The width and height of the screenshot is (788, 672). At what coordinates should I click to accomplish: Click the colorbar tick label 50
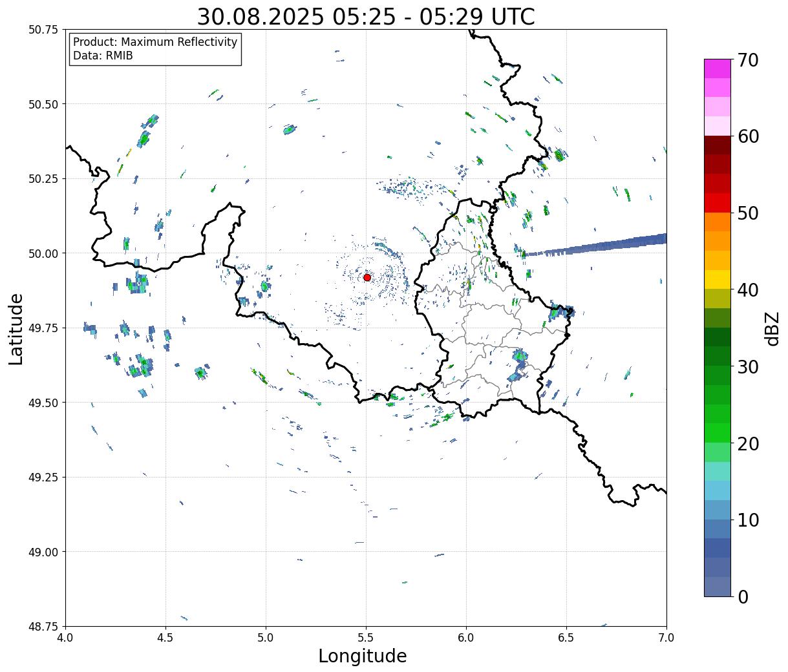748,213
